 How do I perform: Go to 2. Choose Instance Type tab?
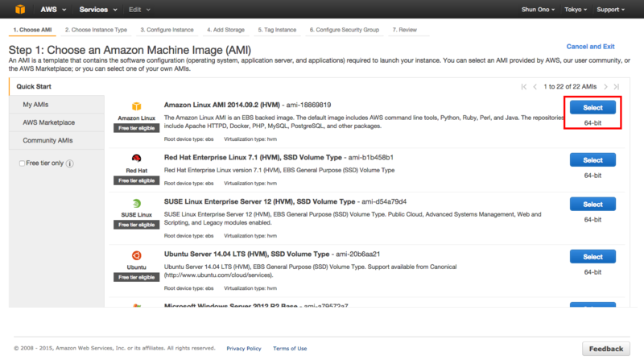(96, 30)
